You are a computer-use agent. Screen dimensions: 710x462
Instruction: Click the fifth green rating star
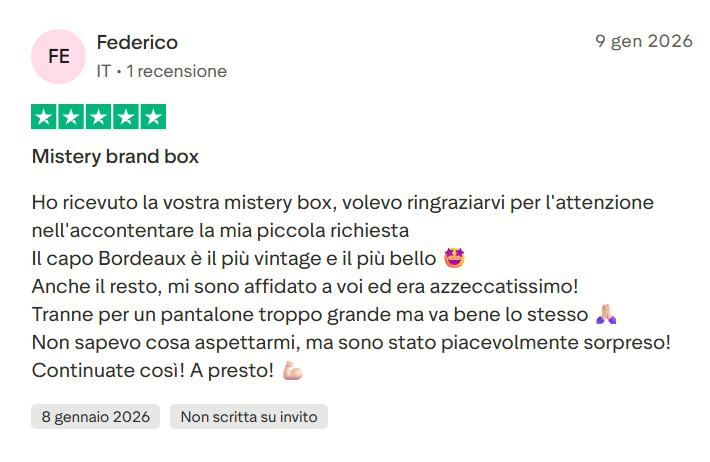coord(153,117)
